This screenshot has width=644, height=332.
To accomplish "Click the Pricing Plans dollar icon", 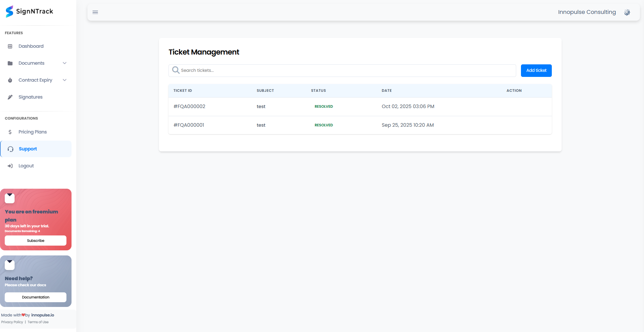I will [10, 132].
